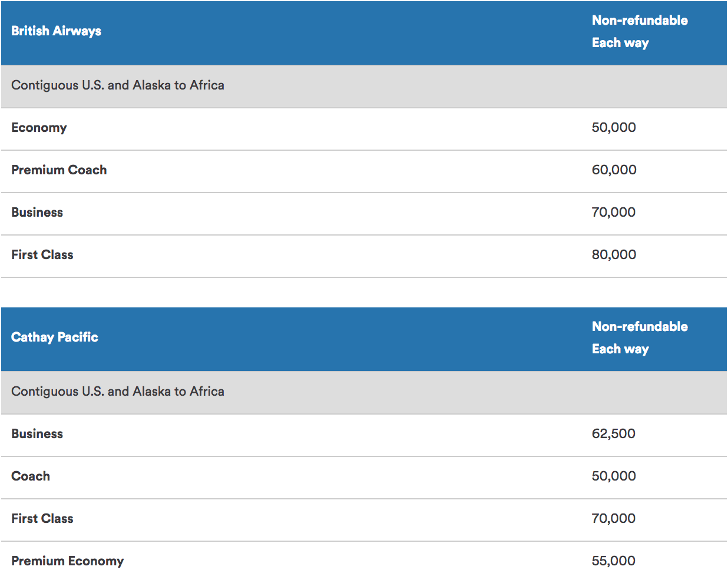This screenshot has height=583, width=728.
Task: Click British Airways Economy 50,000 value
Action: (x=614, y=128)
